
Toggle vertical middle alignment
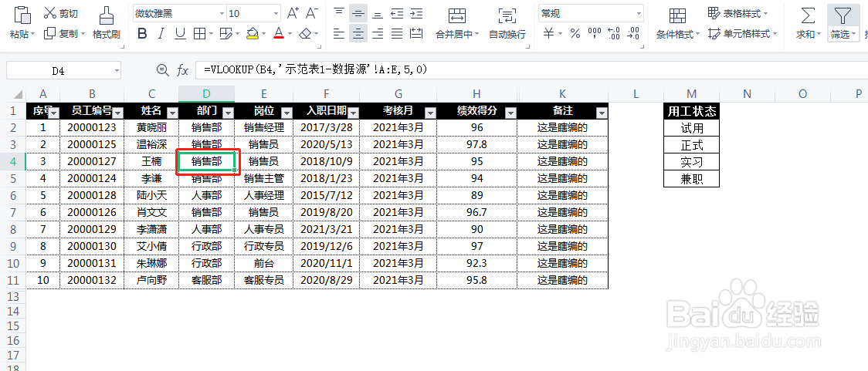[358, 12]
